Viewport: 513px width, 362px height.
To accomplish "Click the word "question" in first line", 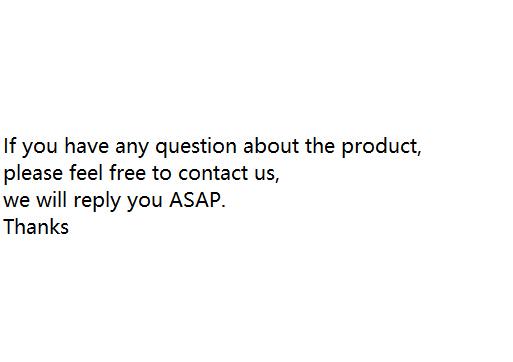I will pos(196,147).
